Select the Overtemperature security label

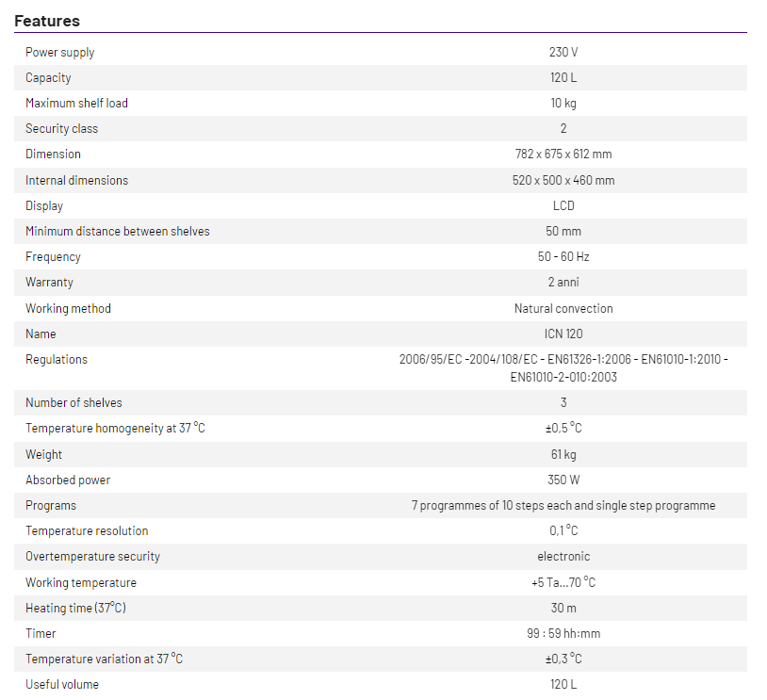[92, 557]
